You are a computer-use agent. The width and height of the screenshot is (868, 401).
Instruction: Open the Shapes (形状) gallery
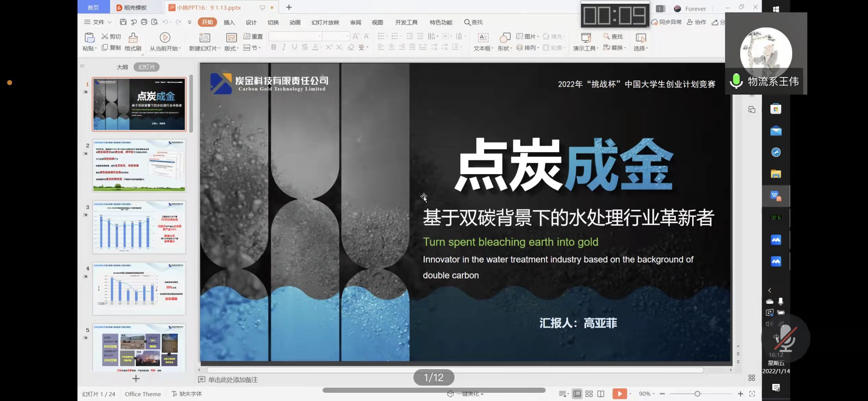coord(505,42)
